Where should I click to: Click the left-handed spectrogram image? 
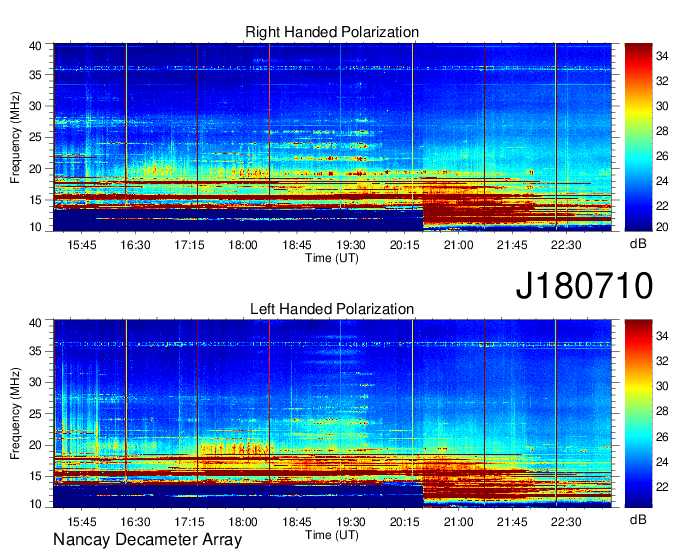click(332, 414)
